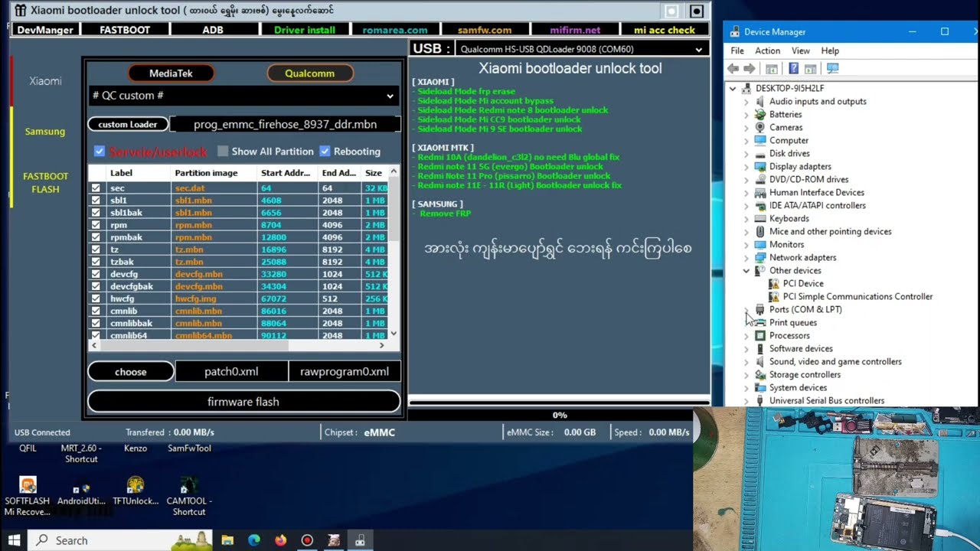
Task: Click the firmware flash button
Action: [x=243, y=402]
